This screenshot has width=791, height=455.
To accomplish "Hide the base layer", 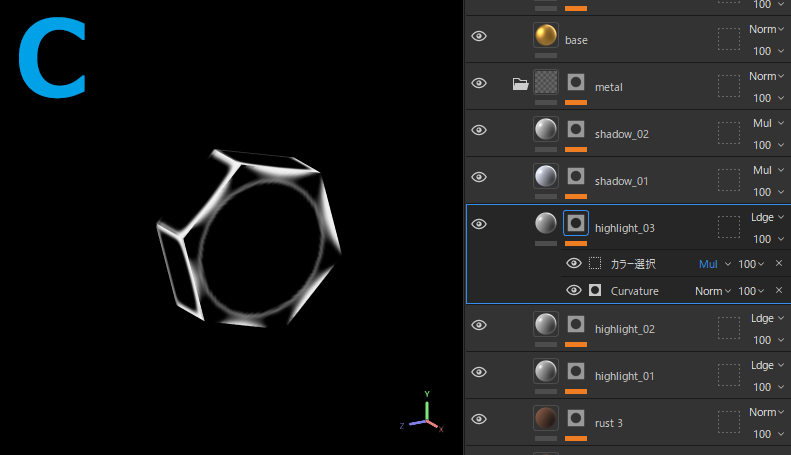I will [479, 37].
